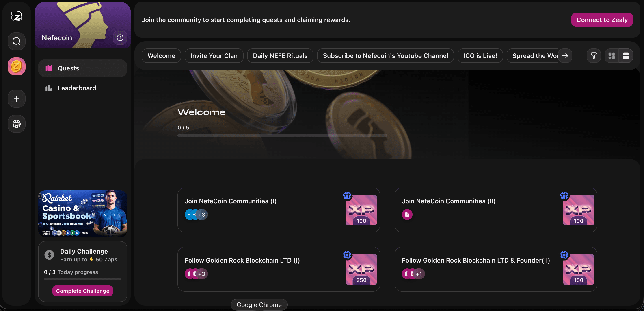
Task: Open Follow Golden Rock Blockchain LTD (I) quest
Action: pos(279,269)
